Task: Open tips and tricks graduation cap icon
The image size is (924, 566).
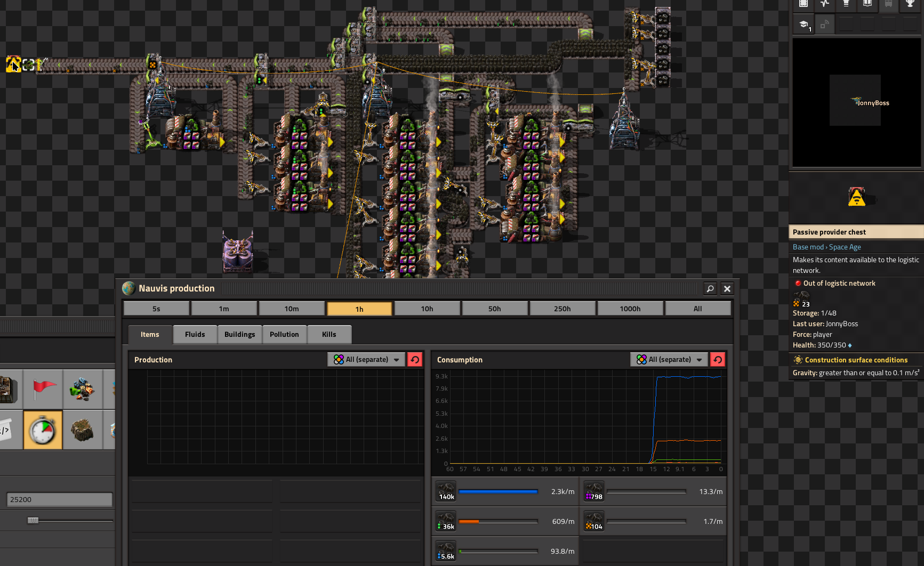Action: pos(804,25)
